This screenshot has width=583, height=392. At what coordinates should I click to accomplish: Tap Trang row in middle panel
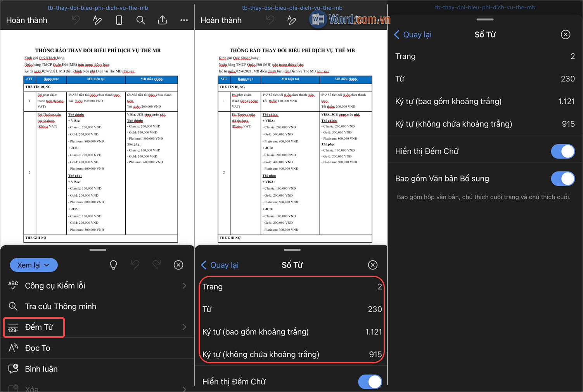coord(292,287)
